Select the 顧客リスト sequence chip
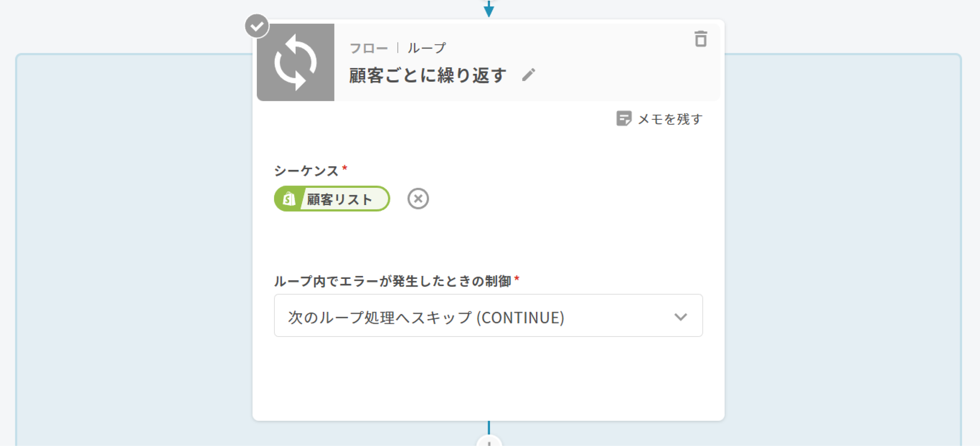Screen dimensions: 980x446 point(339,199)
